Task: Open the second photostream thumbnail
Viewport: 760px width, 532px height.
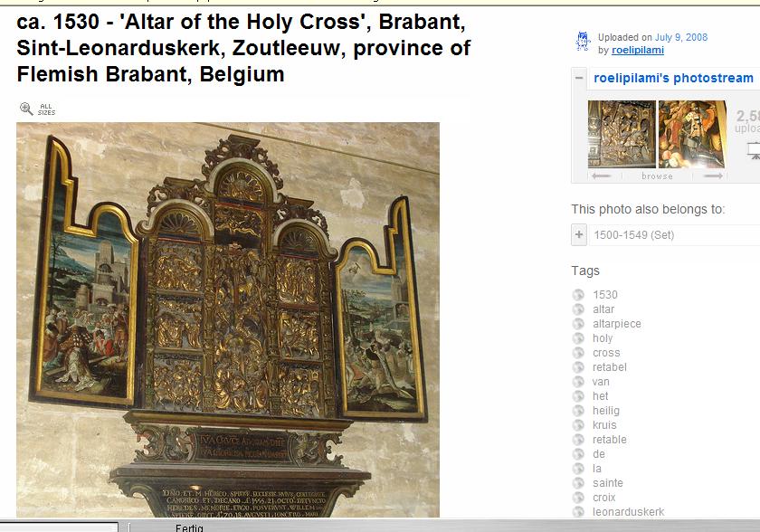Action: click(692, 134)
